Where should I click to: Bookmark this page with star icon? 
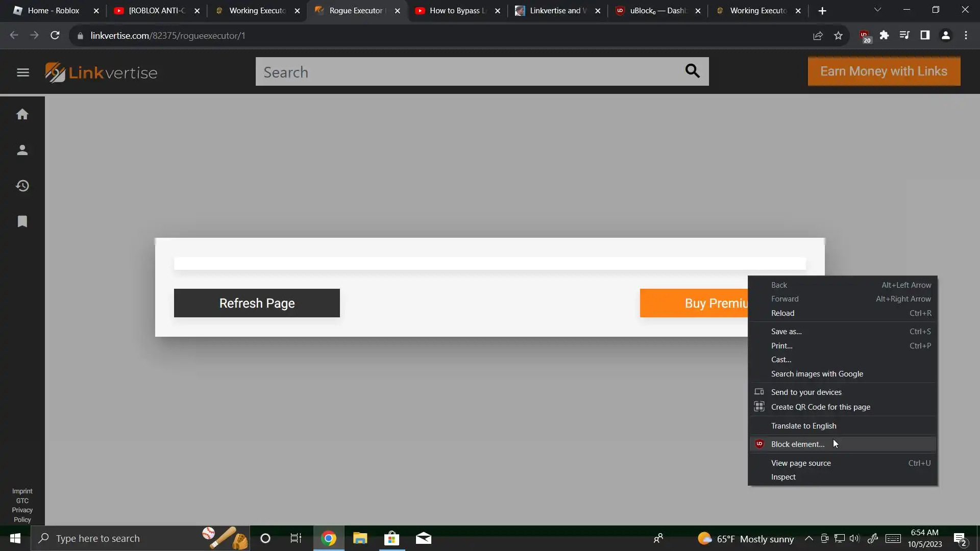tap(838, 36)
